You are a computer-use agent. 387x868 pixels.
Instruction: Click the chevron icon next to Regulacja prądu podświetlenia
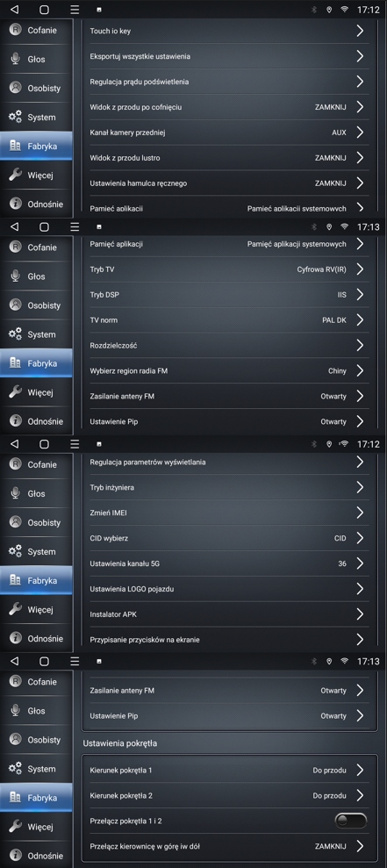coord(360,82)
